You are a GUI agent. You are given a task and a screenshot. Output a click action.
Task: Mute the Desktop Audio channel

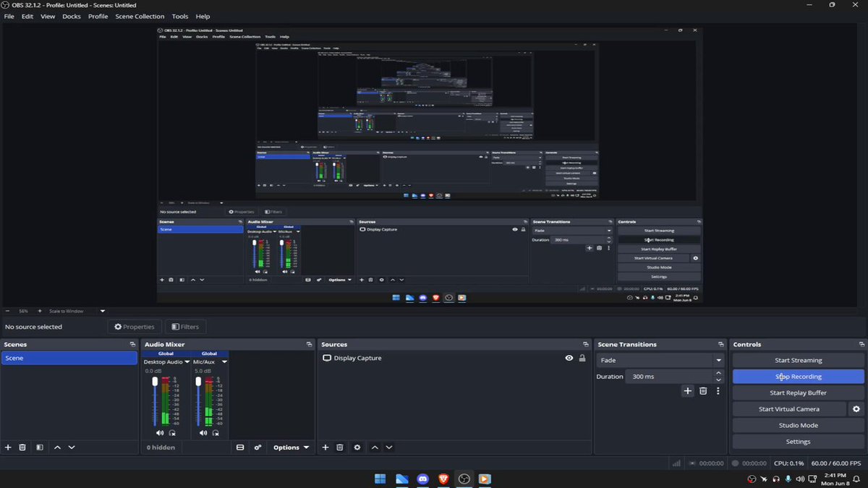coord(160,433)
